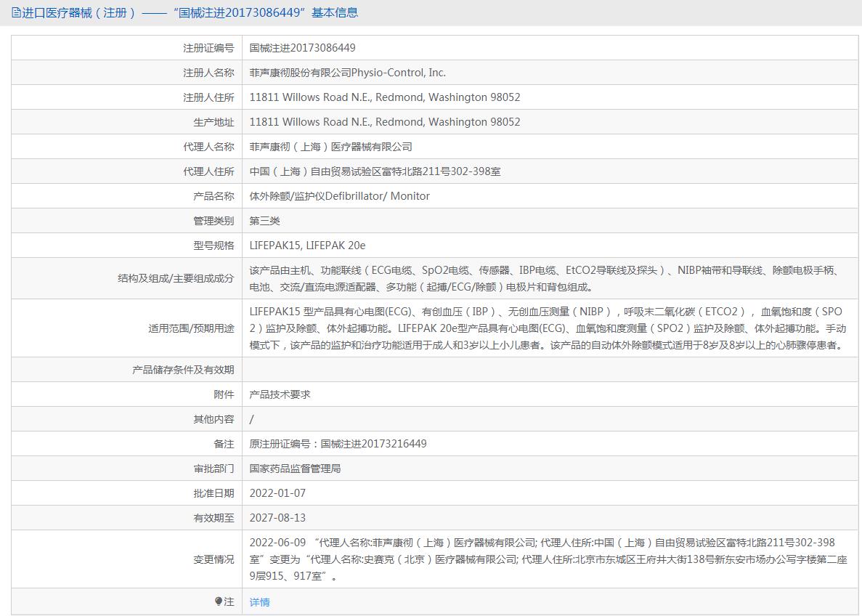
Task: Click the change record text starting 2022-06-09
Action: (548, 559)
